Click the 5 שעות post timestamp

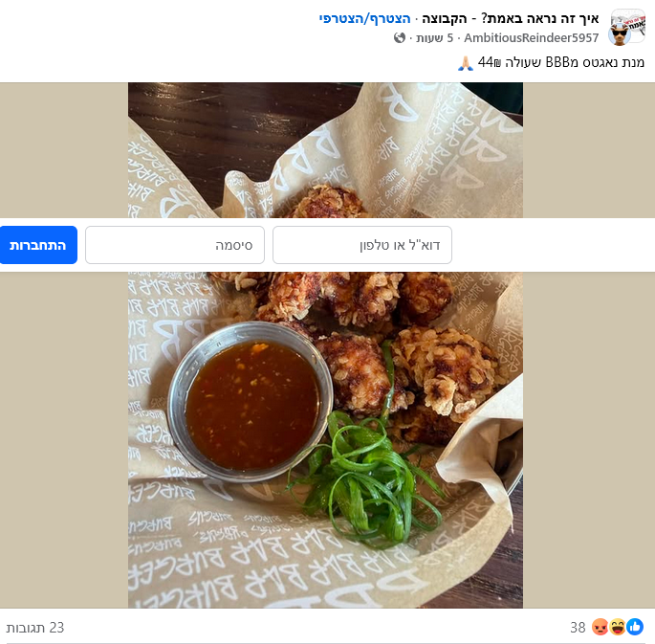434,38
